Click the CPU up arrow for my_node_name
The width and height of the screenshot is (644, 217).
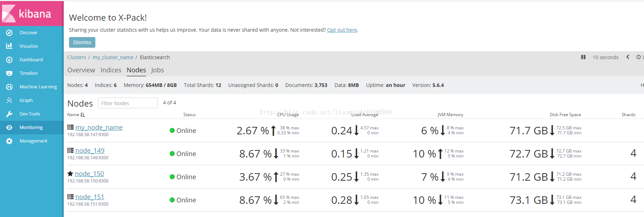[273, 130]
